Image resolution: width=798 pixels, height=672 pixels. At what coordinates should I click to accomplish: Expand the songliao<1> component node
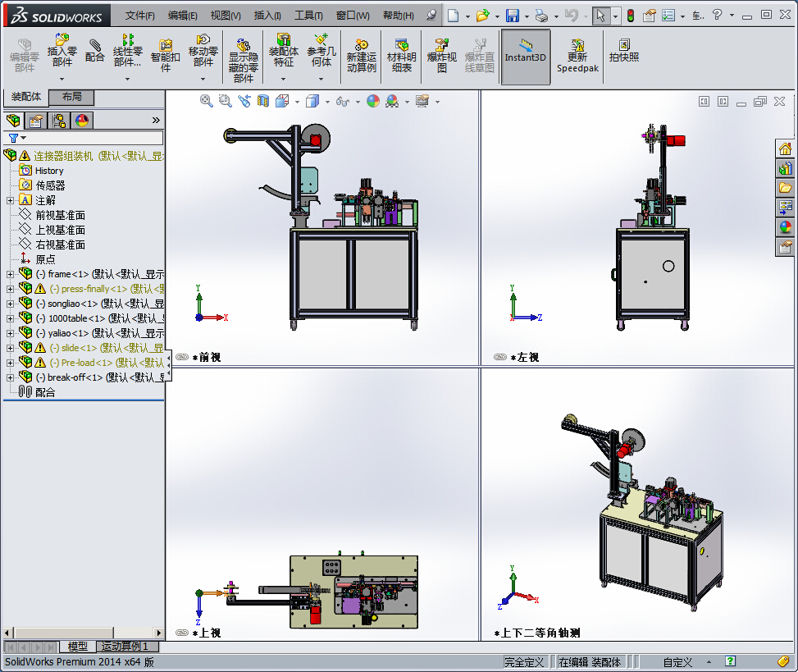point(10,304)
